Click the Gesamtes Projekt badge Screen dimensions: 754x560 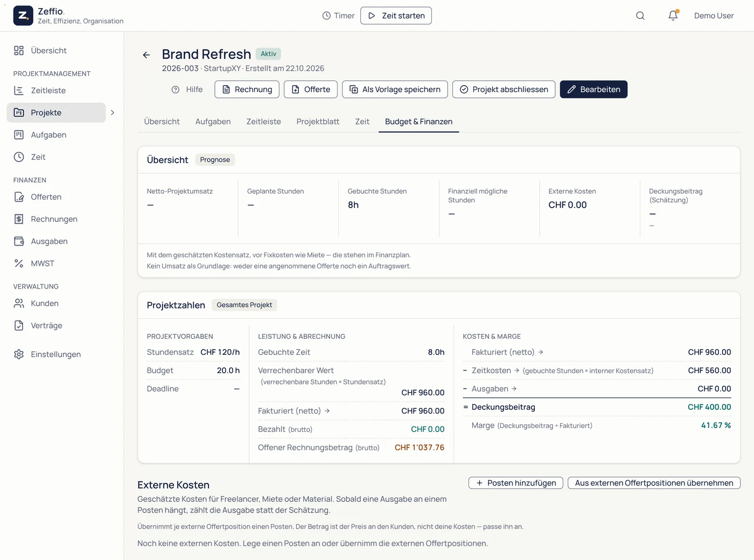tap(245, 305)
